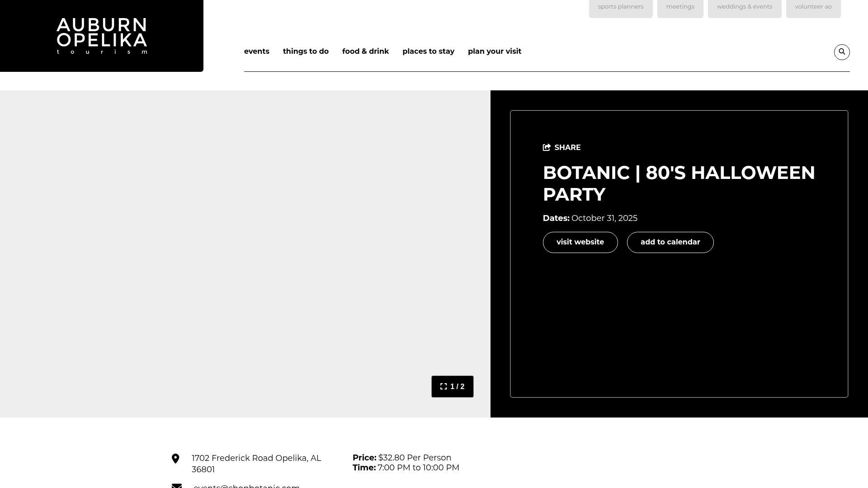Click the visit website button
The image size is (868, 488).
[x=580, y=242]
